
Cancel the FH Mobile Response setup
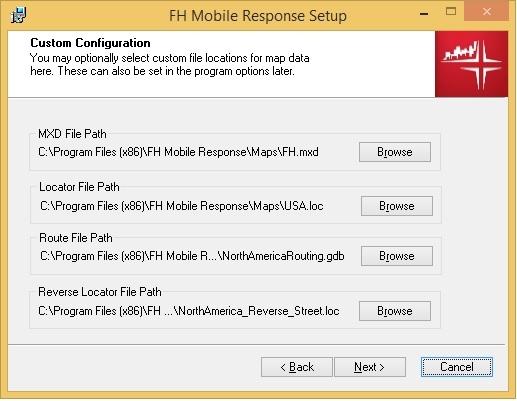click(457, 367)
